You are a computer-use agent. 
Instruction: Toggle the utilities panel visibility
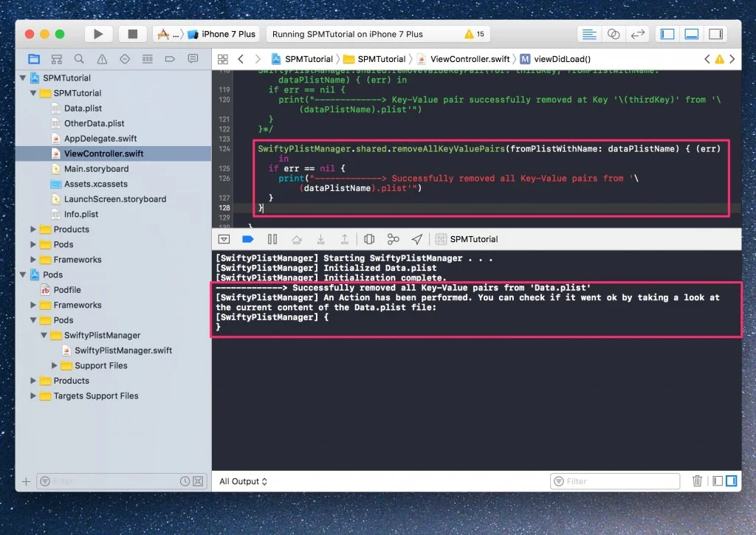point(715,34)
